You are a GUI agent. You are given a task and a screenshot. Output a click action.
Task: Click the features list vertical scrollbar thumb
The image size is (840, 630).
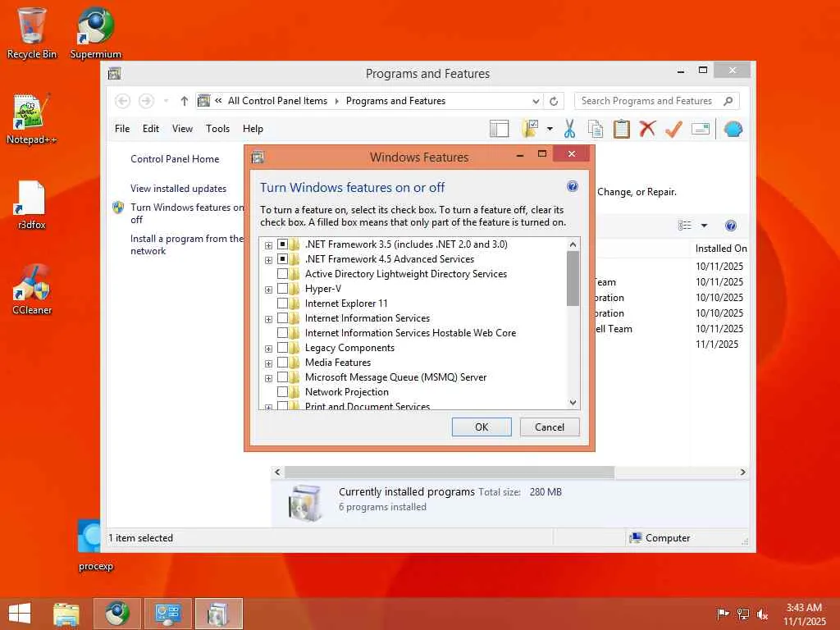pyautogui.click(x=573, y=278)
